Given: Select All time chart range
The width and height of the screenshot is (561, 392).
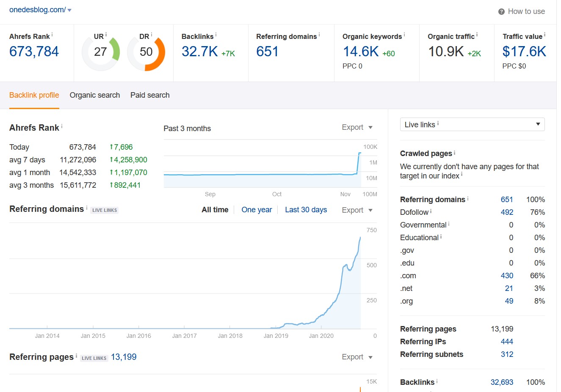Looking at the screenshot, I should pos(215,210).
